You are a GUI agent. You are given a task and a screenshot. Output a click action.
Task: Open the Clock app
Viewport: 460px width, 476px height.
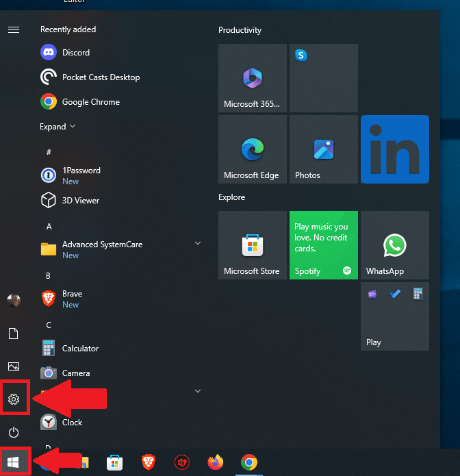coord(62,423)
